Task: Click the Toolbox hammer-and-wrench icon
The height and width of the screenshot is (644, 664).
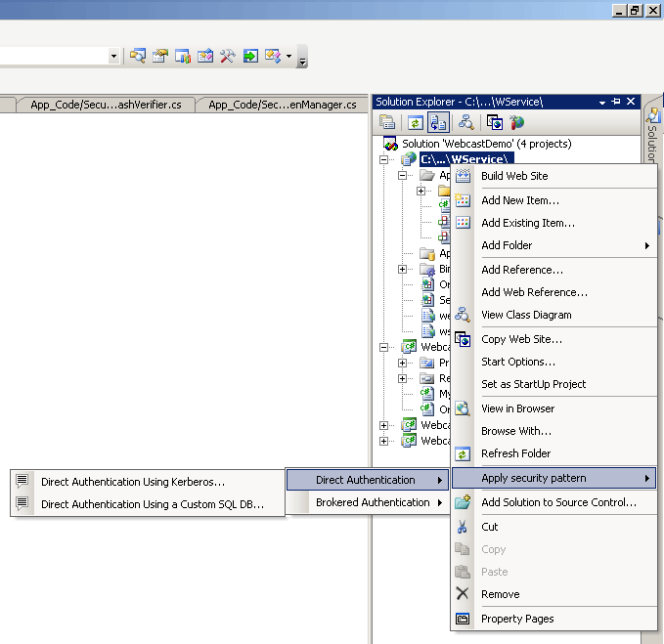Action: (228, 56)
